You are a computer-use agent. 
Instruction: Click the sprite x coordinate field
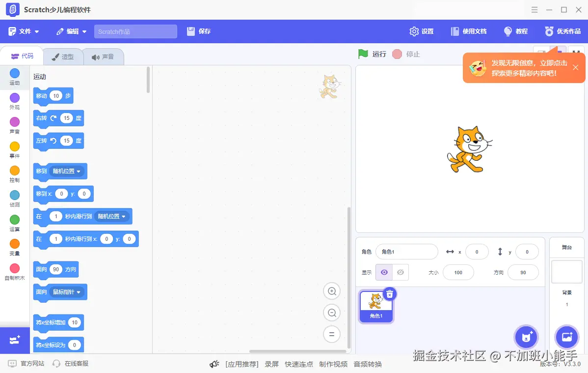point(477,252)
